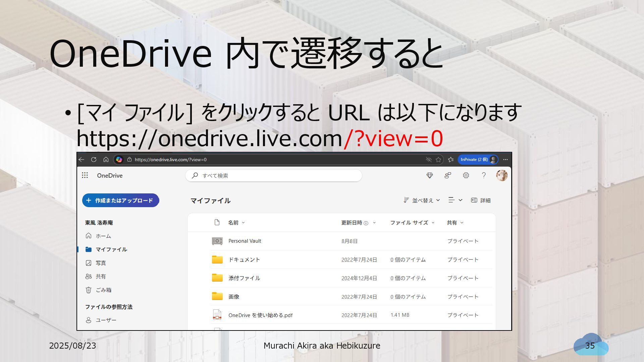Click 作成またはアップロード button
This screenshot has width=644, height=362.
(120, 200)
